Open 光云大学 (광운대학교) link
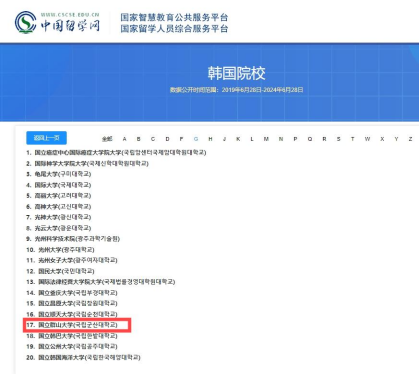419x375 pixels. pyautogui.click(x=63, y=228)
